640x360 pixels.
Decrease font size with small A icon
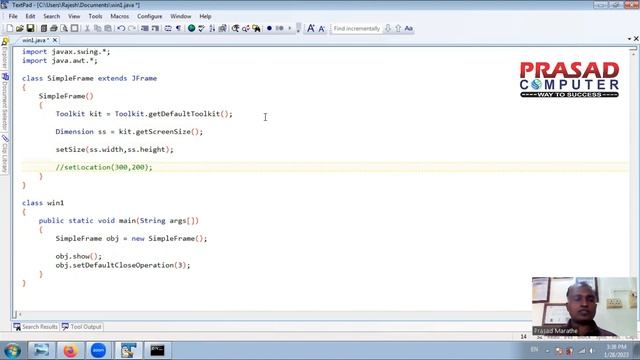pos(322,29)
